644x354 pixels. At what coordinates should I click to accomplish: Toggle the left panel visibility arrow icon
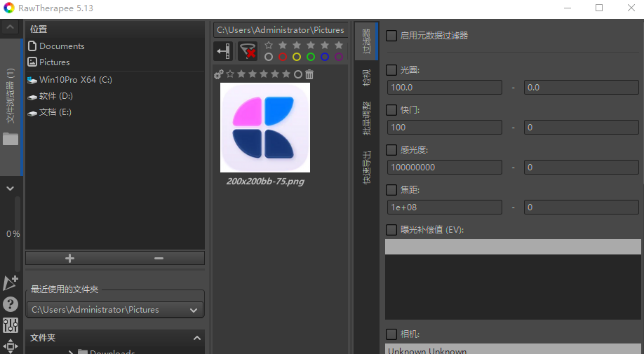pos(223,51)
